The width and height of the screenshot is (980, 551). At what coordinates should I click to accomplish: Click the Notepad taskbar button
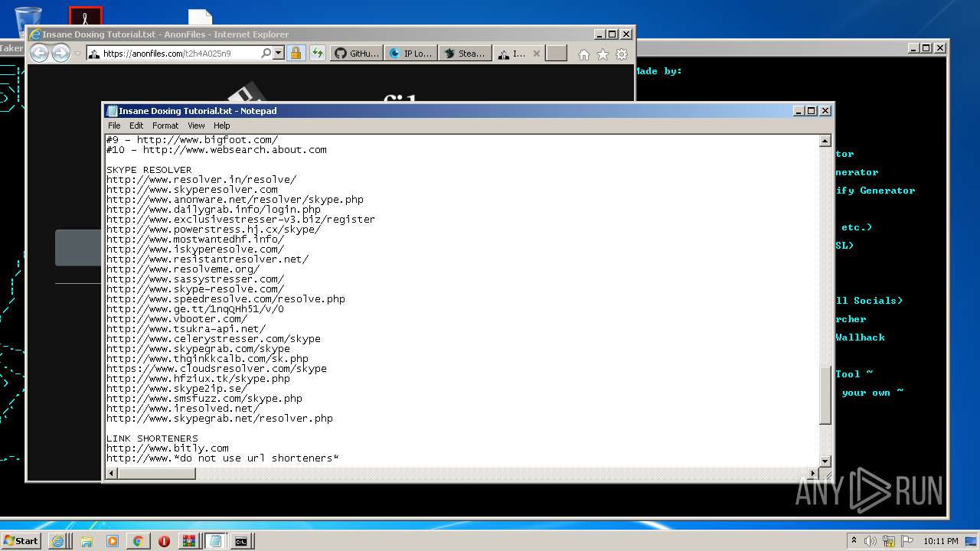tap(215, 541)
